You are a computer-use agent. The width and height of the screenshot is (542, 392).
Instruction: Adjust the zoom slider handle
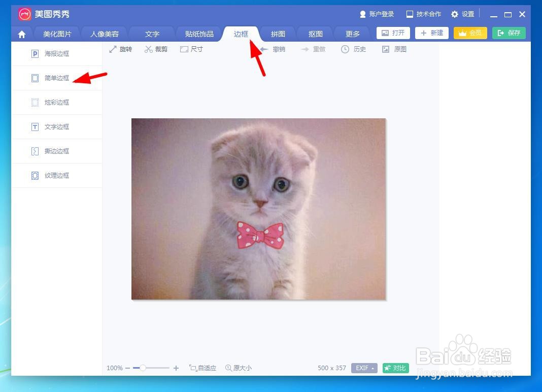[143, 368]
